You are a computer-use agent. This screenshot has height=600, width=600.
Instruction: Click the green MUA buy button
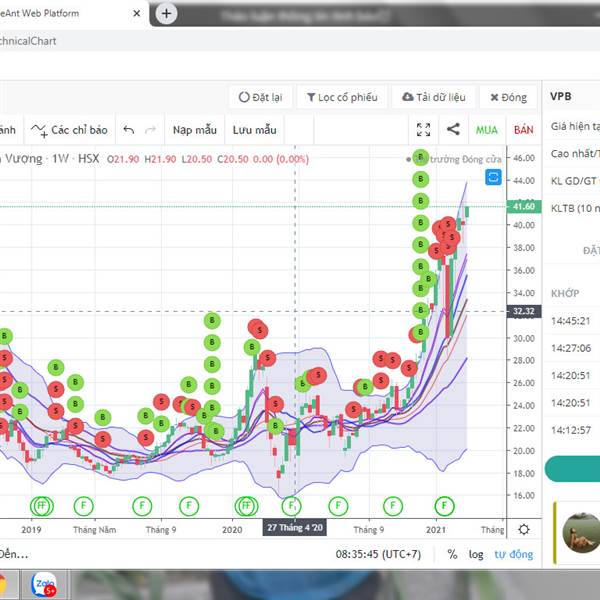486,130
